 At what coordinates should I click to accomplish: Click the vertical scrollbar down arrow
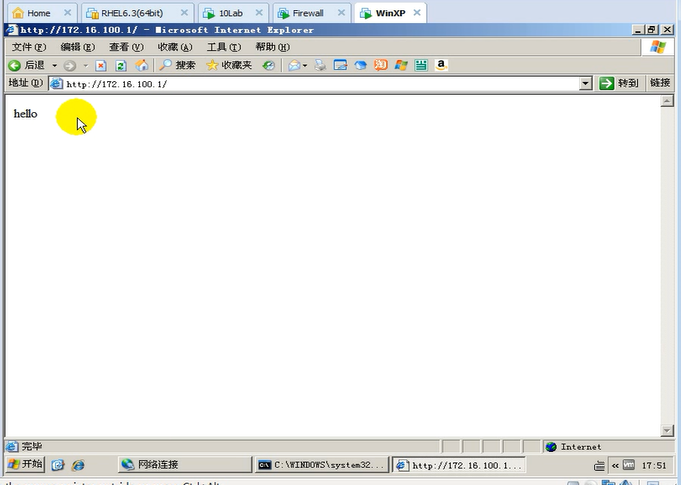(667, 430)
